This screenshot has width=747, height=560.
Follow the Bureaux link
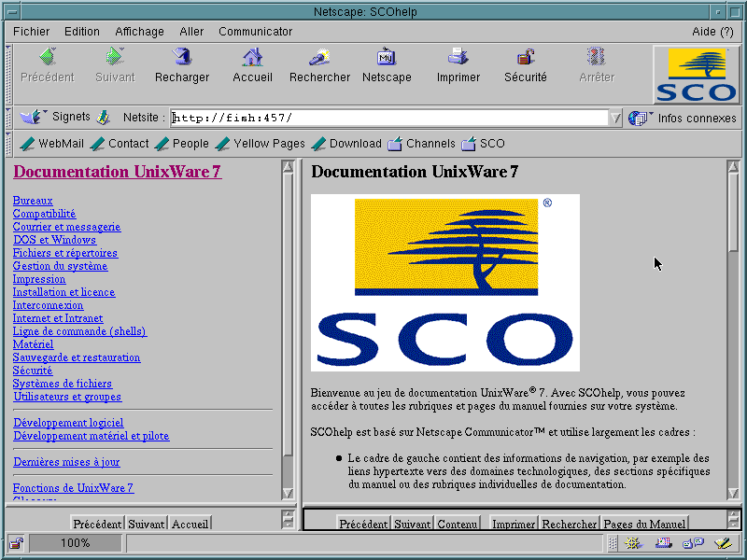click(x=33, y=201)
